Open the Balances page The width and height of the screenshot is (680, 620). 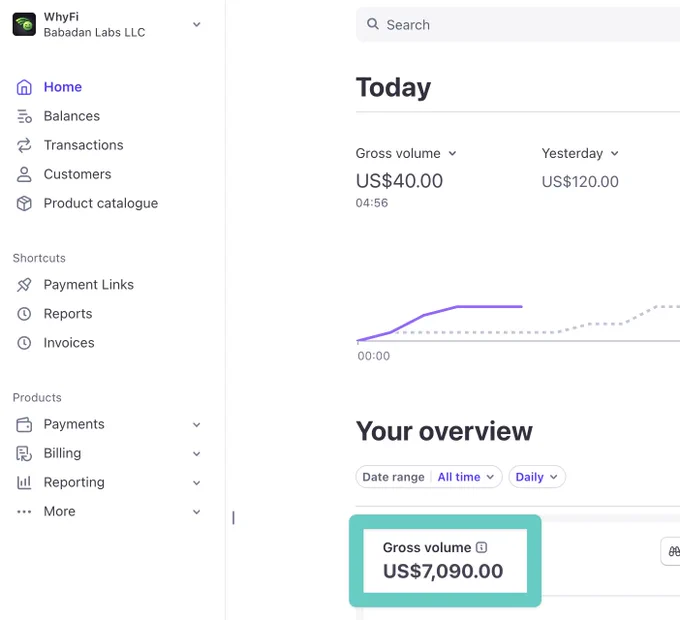coord(72,116)
